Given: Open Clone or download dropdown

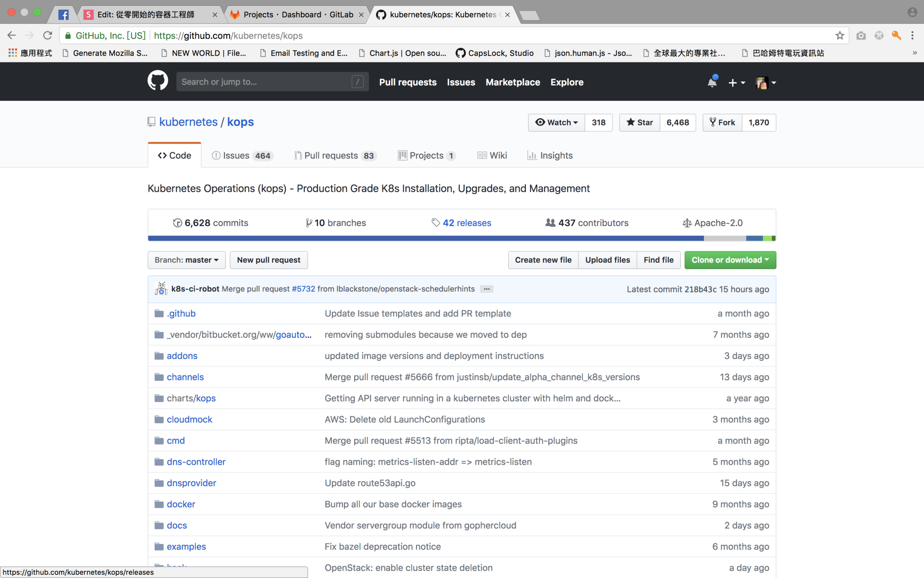Looking at the screenshot, I should [730, 260].
